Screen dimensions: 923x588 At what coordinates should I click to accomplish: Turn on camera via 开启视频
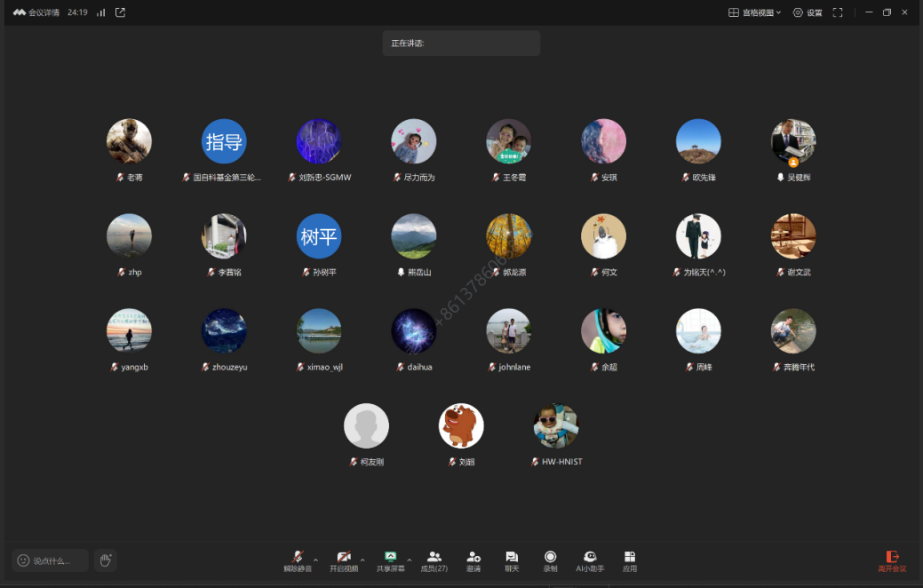point(343,557)
